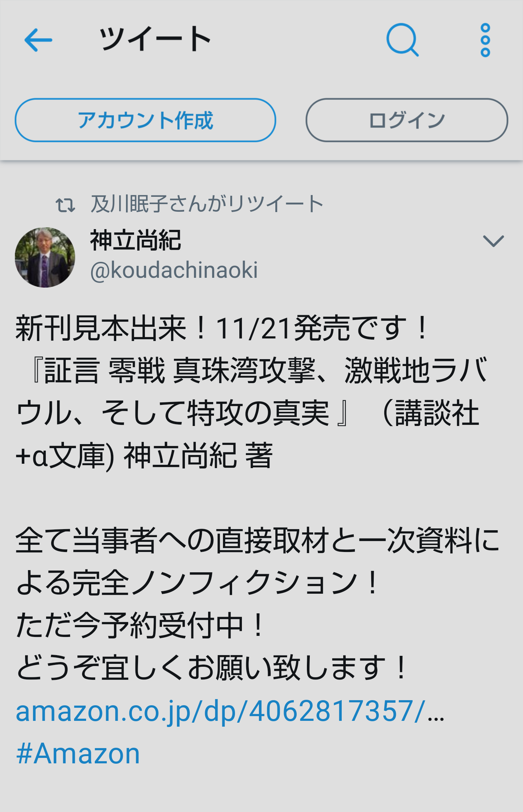Click 及川眠子さんがリツイート label
The height and width of the screenshot is (812, 523).
(207, 204)
